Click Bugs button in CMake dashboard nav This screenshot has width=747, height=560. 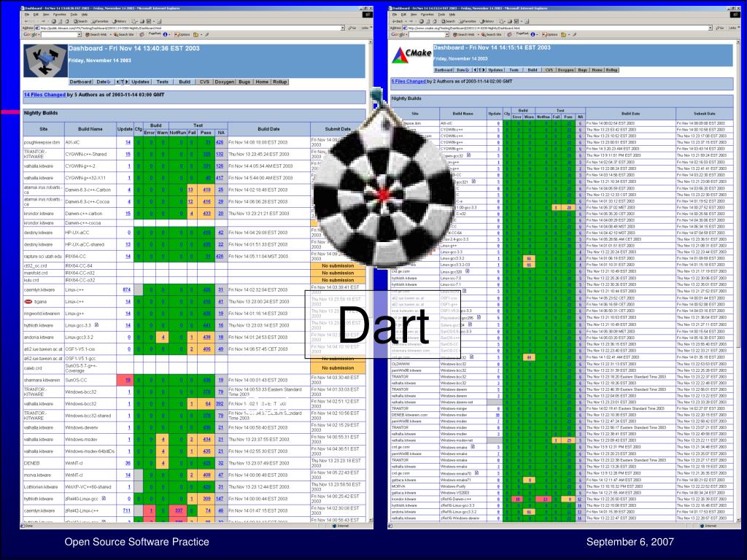tap(582, 70)
